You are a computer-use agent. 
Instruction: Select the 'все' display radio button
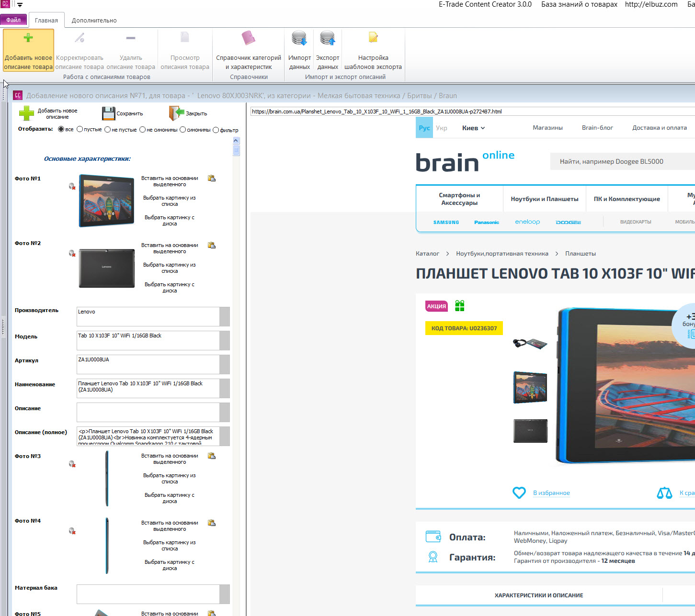coord(61,129)
